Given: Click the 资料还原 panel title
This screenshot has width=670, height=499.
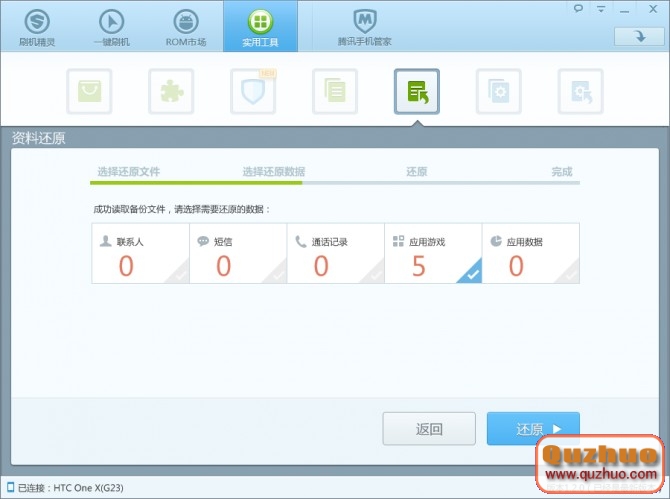Looking at the screenshot, I should click(x=38, y=138).
